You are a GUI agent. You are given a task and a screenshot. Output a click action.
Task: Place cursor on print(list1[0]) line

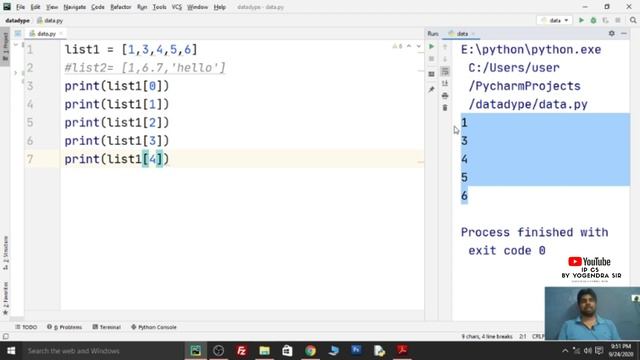pyautogui.click(x=117, y=86)
